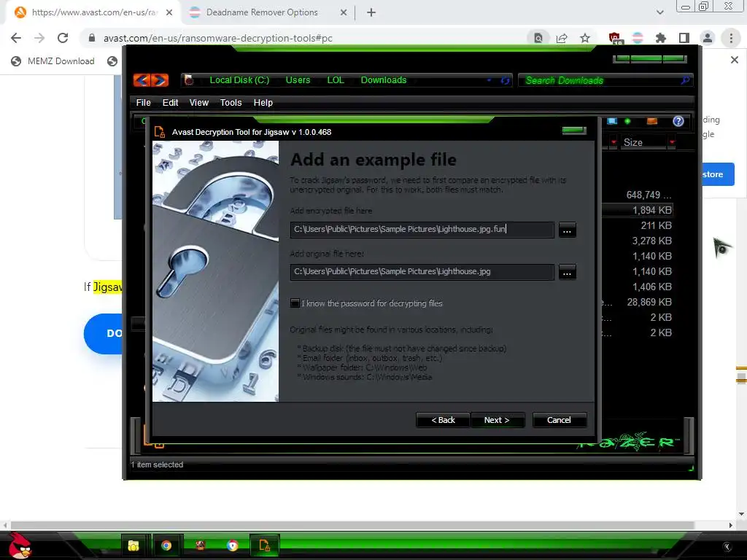The image size is (747, 560).
Task: Close the white side panel X in browser
Action: click(734, 60)
